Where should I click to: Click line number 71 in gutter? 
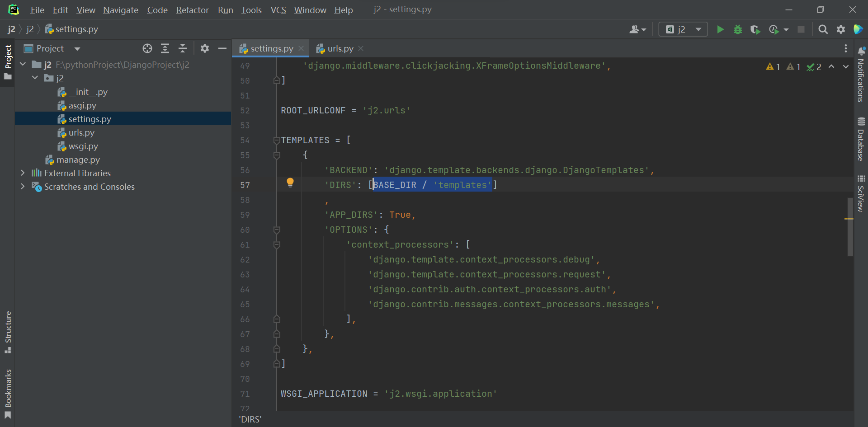click(245, 394)
